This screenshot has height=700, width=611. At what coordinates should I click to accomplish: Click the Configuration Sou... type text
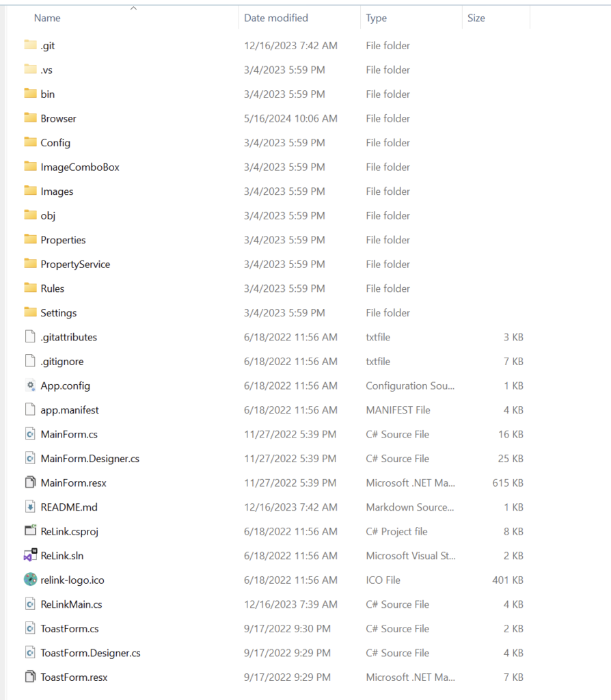click(x=410, y=386)
